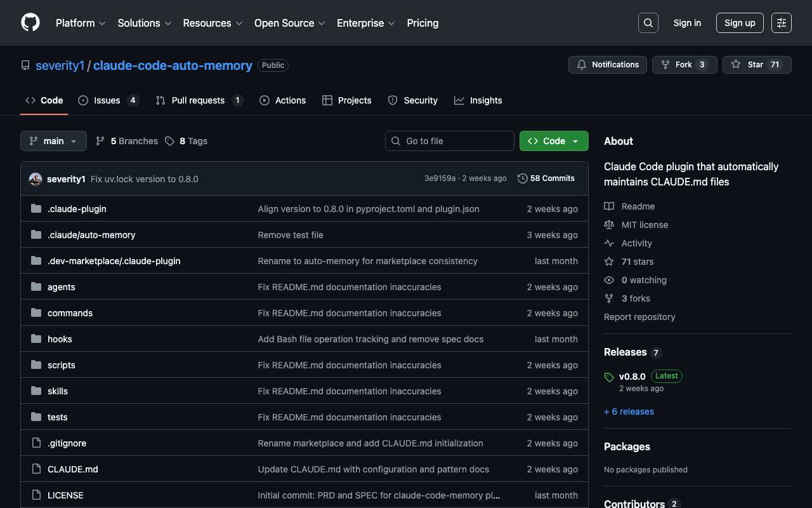The image size is (812, 508).
Task: Star the repository
Action: [x=756, y=65]
